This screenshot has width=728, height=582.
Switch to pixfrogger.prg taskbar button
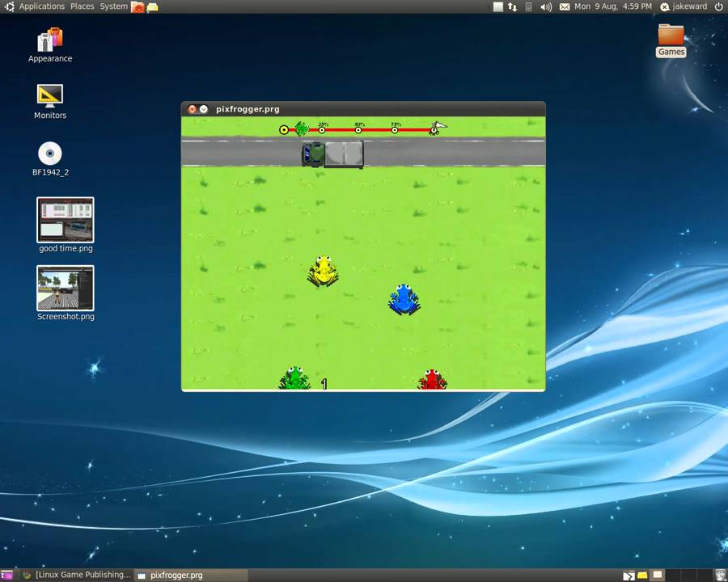[191, 575]
